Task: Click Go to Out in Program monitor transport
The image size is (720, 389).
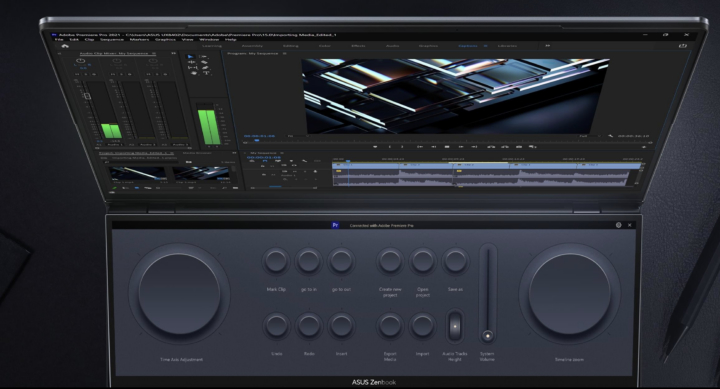Action: (x=474, y=147)
